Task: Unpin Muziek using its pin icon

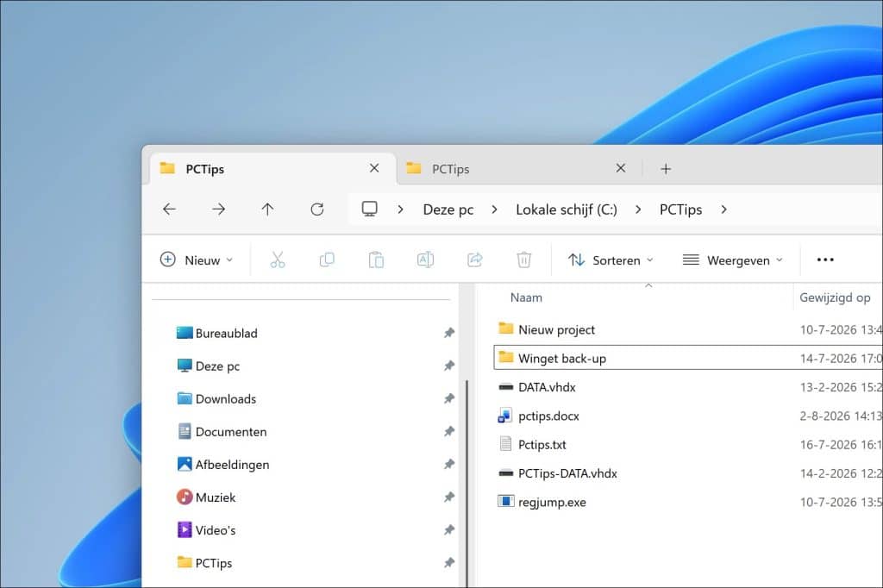Action: (448, 497)
